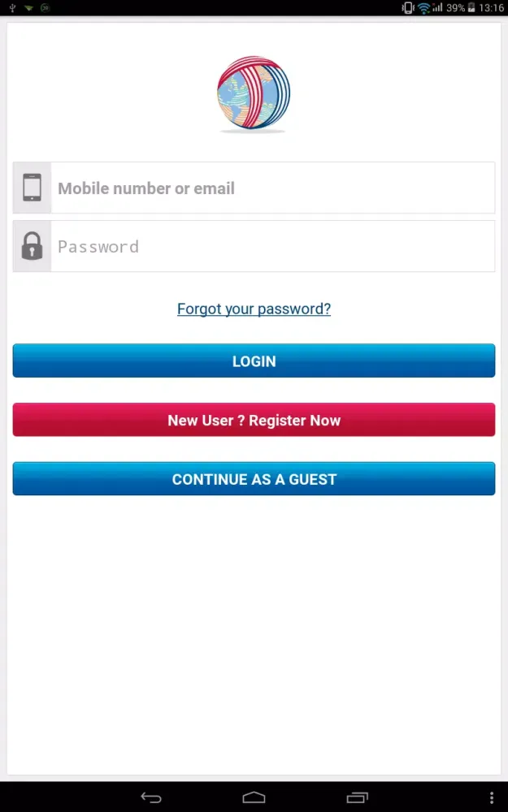The width and height of the screenshot is (508, 812).
Task: Choose CONTINUE AS A GUEST
Action: (x=254, y=479)
